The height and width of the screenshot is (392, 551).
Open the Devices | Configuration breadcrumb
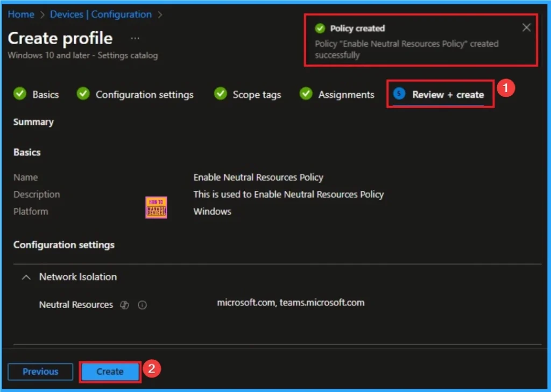(101, 15)
